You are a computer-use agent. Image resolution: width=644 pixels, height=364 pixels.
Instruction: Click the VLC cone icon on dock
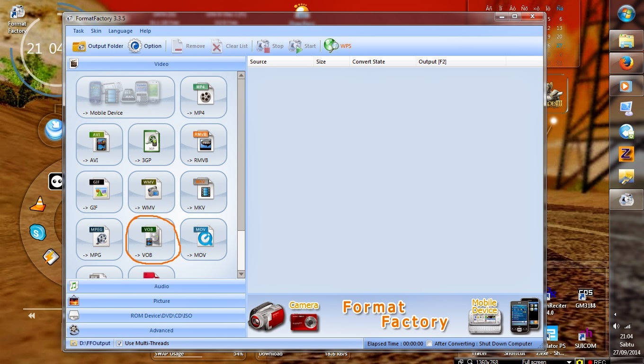[38, 204]
